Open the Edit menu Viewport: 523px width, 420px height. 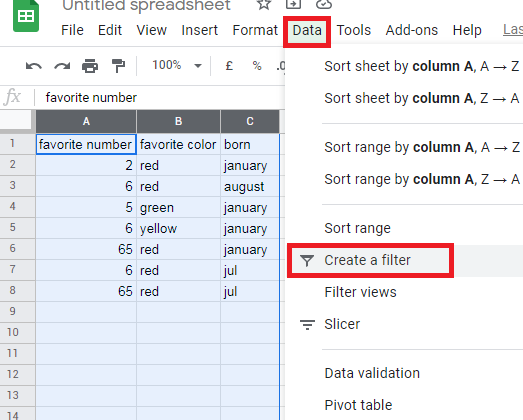pos(110,30)
